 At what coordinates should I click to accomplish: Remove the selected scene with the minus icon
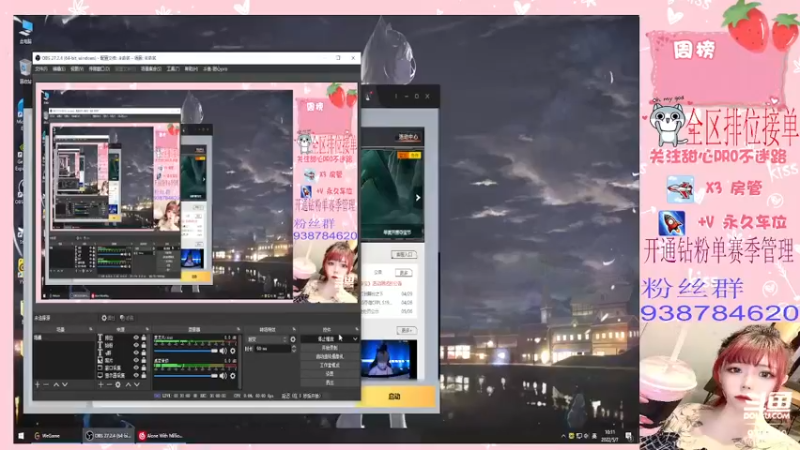point(46,385)
